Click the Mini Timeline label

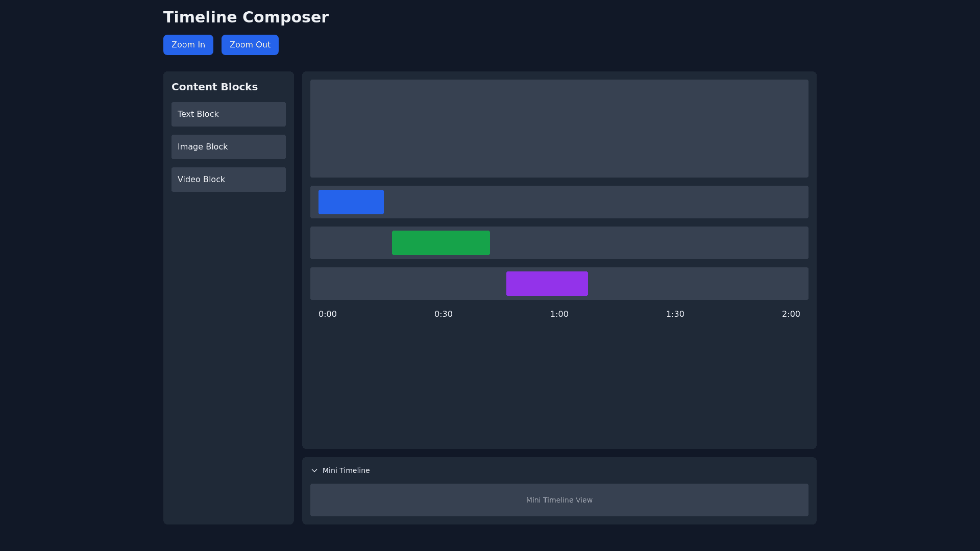[x=346, y=470]
